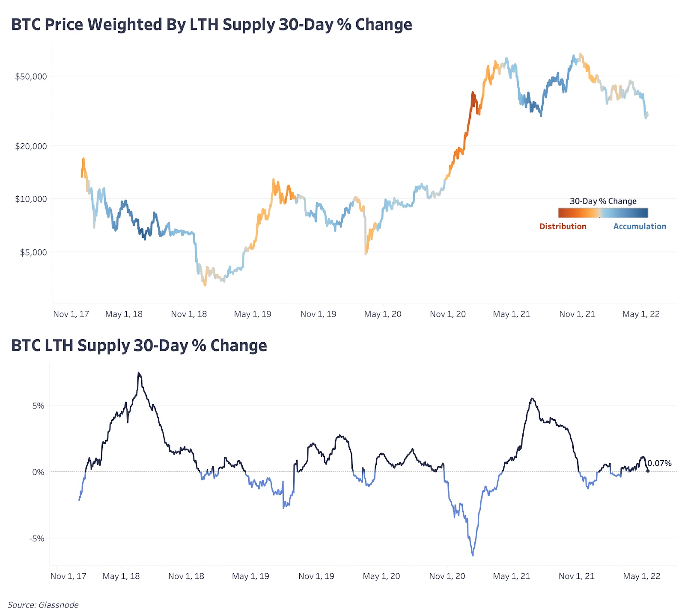Click the top chart's Nov 1, 20 date label

448,314
